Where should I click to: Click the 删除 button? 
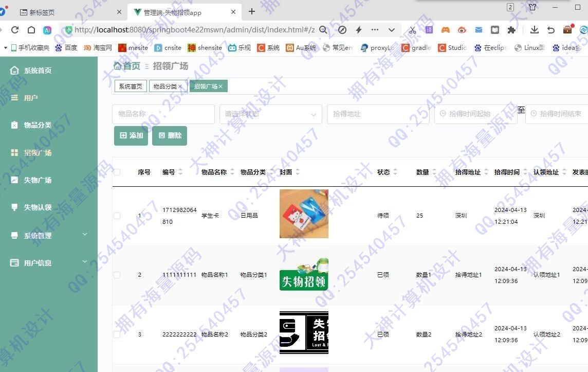(170, 136)
